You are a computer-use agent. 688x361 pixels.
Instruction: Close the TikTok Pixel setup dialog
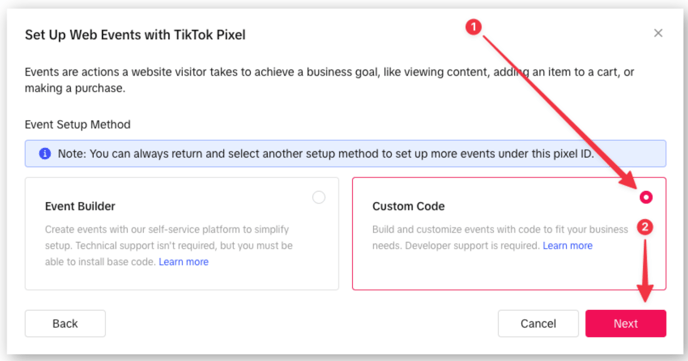(x=658, y=33)
